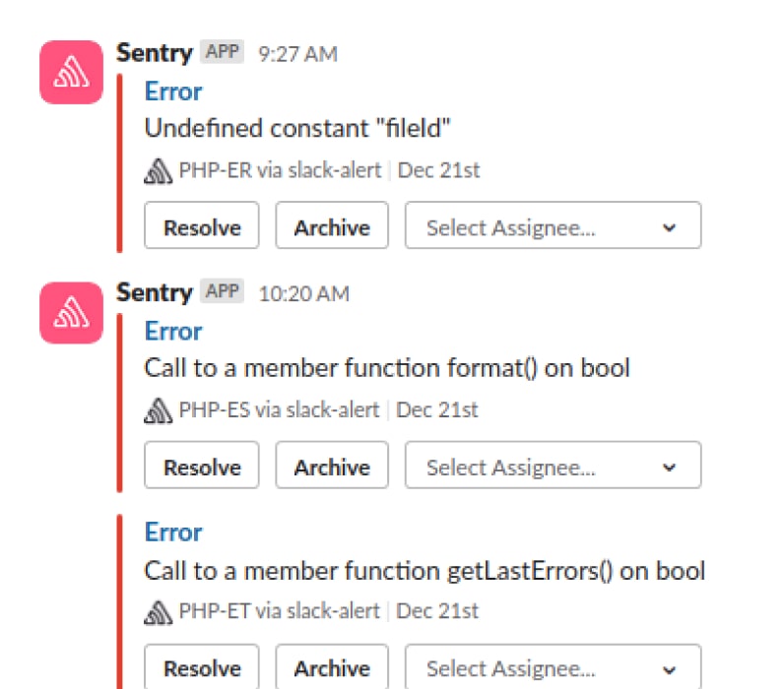Image resolution: width=784 pixels, height=689 pixels.
Task: Open Error link for Undefined constant alert
Action: click(173, 92)
